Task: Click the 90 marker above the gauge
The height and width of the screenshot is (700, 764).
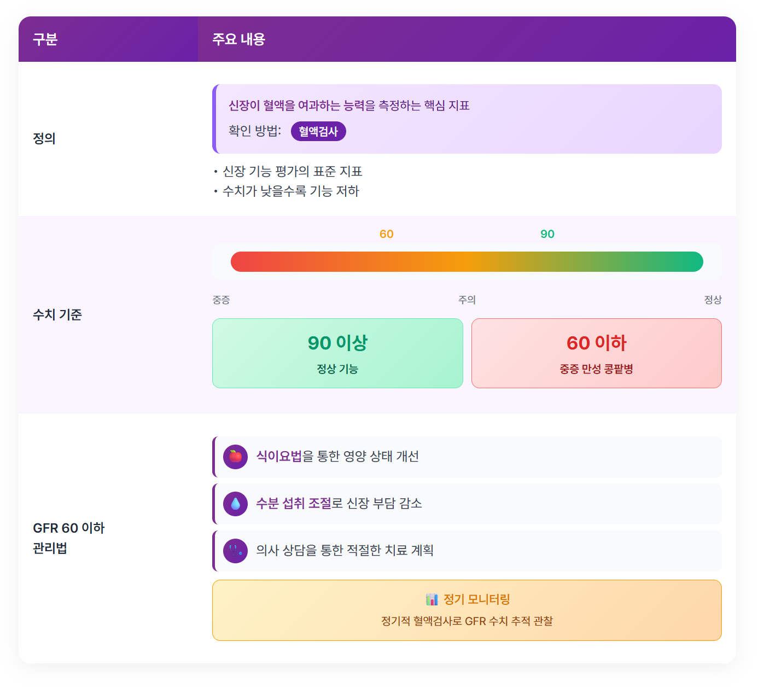Action: 547,234
